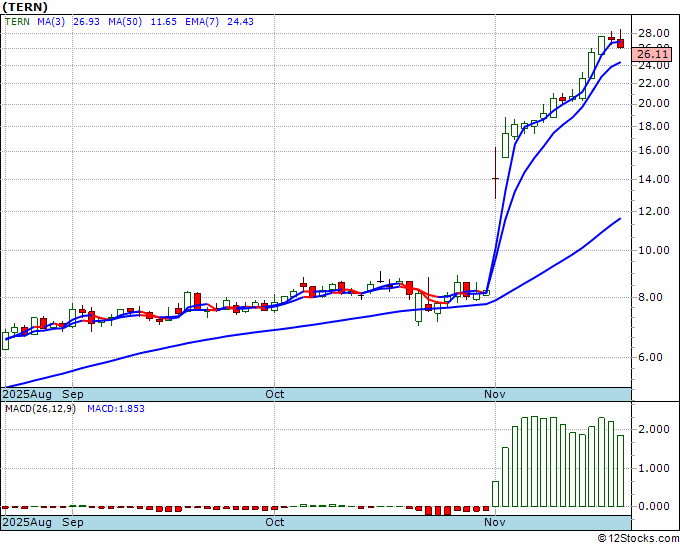Image resolution: width=680 pixels, height=546 pixels.
Task: Click the 10.00 price axis label
Action: coord(654,250)
